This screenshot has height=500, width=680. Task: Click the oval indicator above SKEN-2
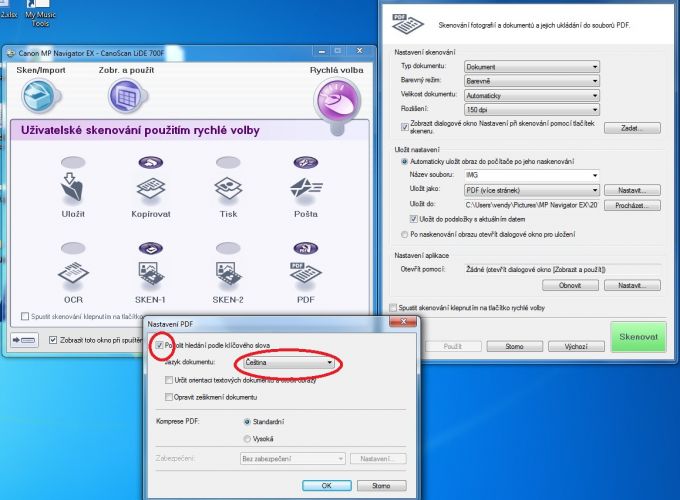[228, 248]
